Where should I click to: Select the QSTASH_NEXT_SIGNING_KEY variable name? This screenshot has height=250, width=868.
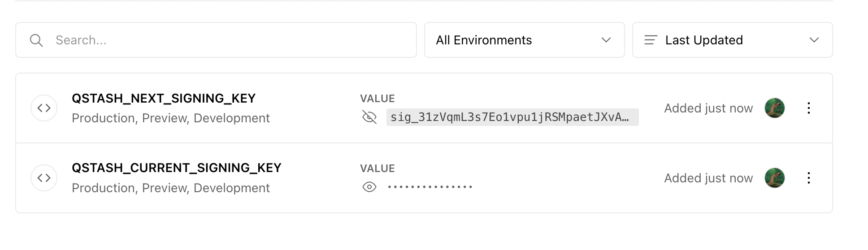164,98
